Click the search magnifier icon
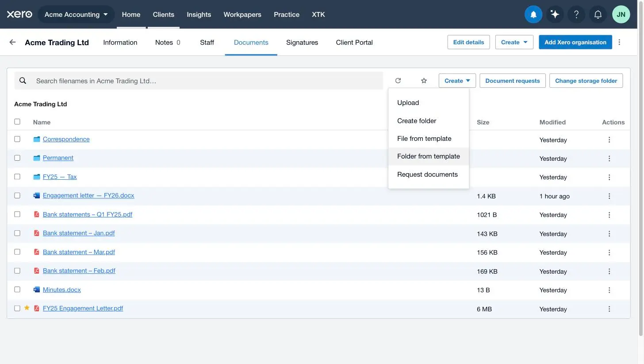644x364 pixels. (x=23, y=81)
